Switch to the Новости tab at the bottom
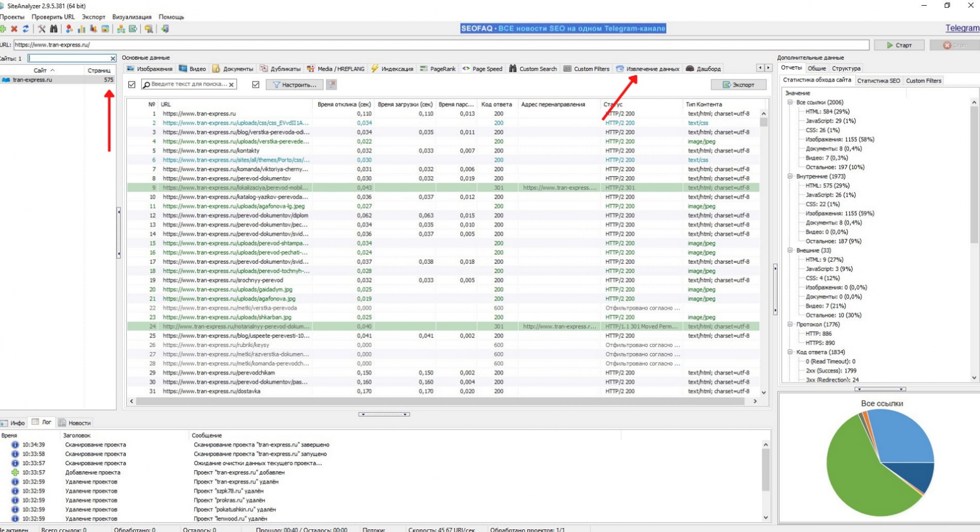Image resolution: width=980 pixels, height=532 pixels. tap(74, 423)
